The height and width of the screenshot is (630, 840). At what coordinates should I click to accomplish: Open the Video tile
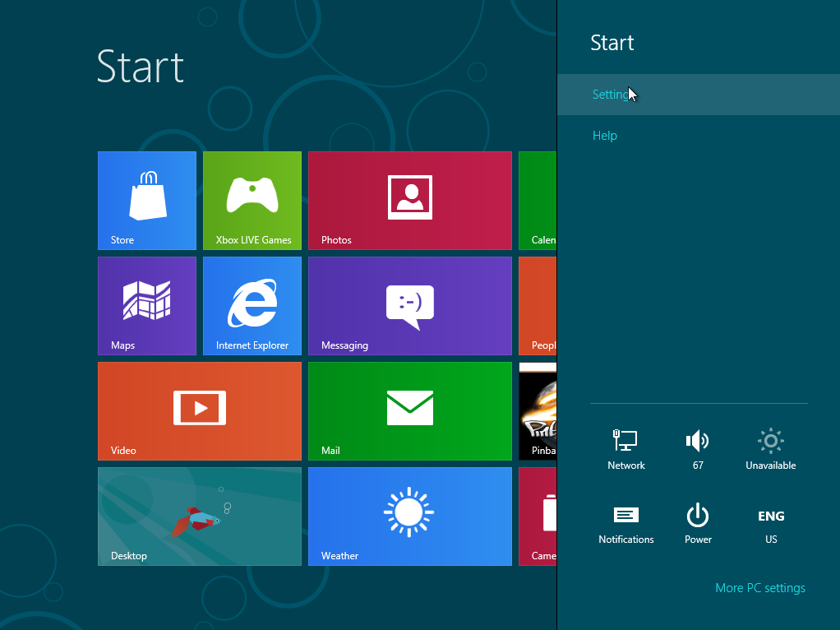pos(199,411)
